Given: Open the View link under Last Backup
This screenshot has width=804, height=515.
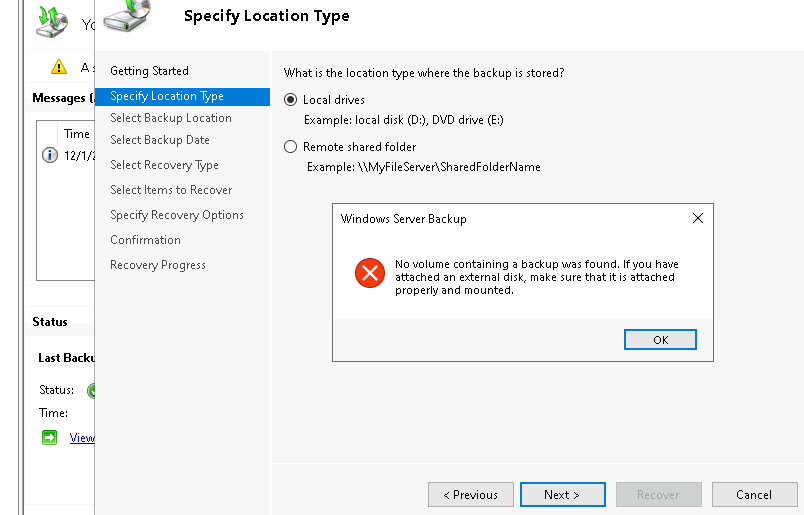Looking at the screenshot, I should [x=82, y=437].
